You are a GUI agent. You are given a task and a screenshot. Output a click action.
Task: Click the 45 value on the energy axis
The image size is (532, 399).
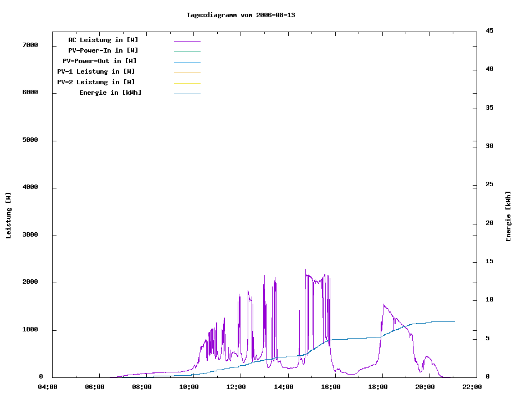coord(489,30)
